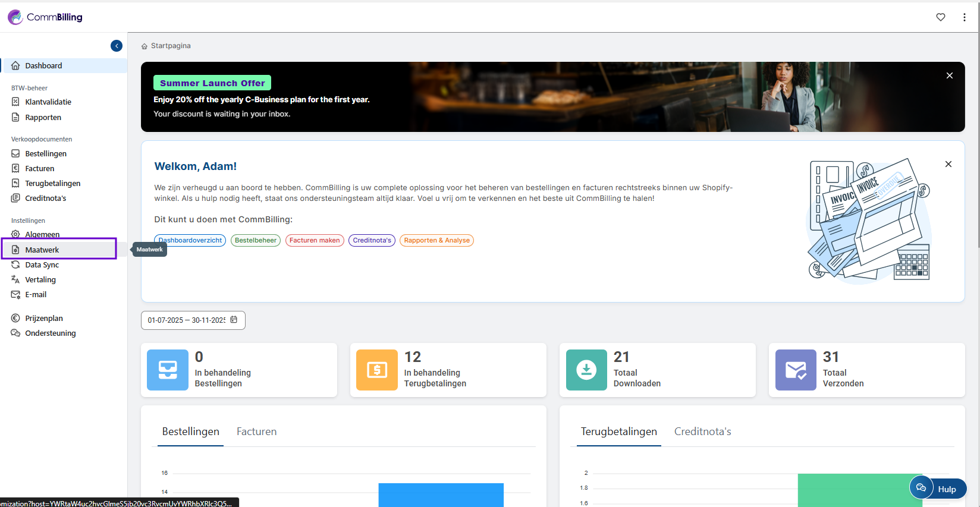Click the In behandeling Bestellingen inbox icon
This screenshot has width=980, height=507.
(168, 370)
